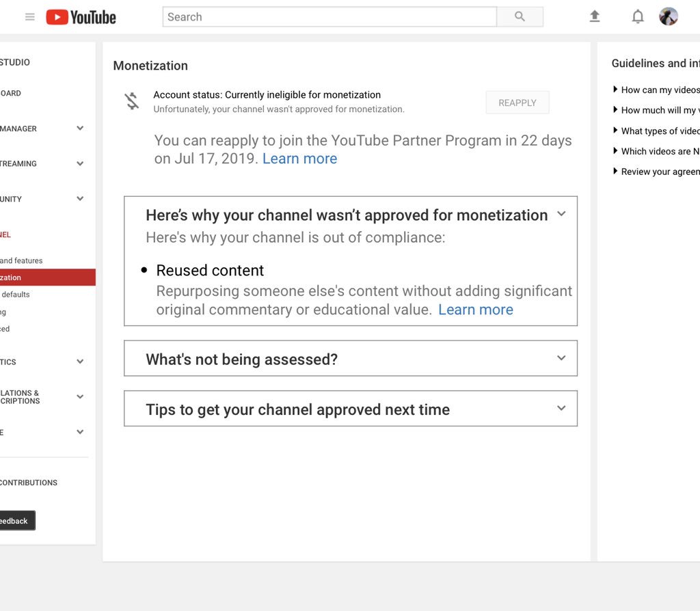Image resolution: width=700 pixels, height=611 pixels.
Task: Click the REAPPLY button
Action: tap(517, 103)
